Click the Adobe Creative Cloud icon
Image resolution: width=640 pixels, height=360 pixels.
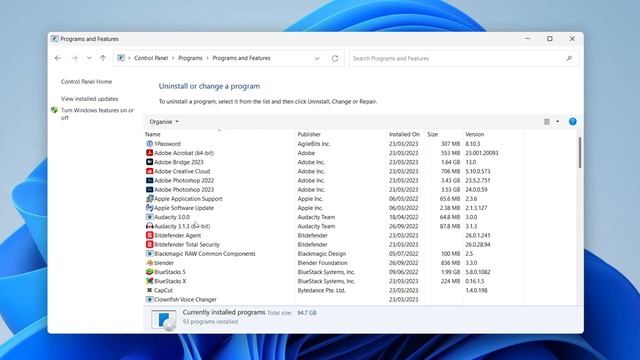[149, 171]
